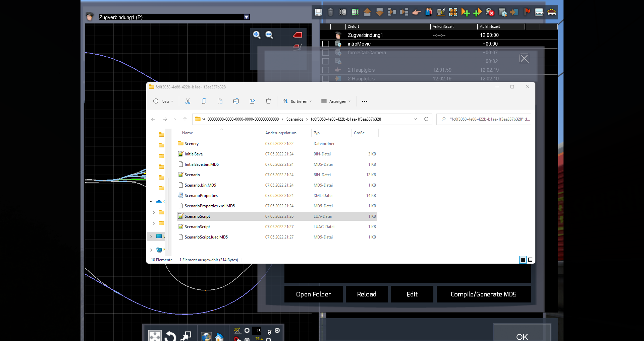The image size is (644, 341).
Task: Click the pointing hand instruction icon
Action: click(x=416, y=12)
